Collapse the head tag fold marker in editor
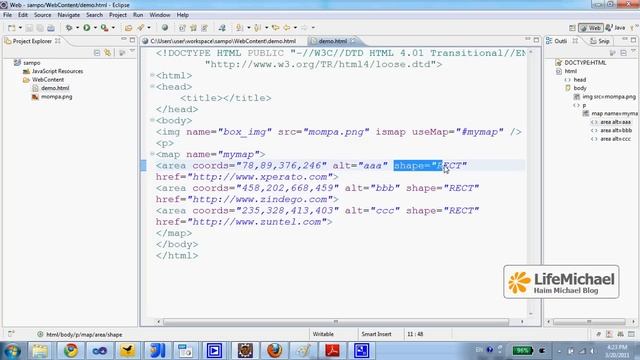Screen dimensions: 640x360 152,86
